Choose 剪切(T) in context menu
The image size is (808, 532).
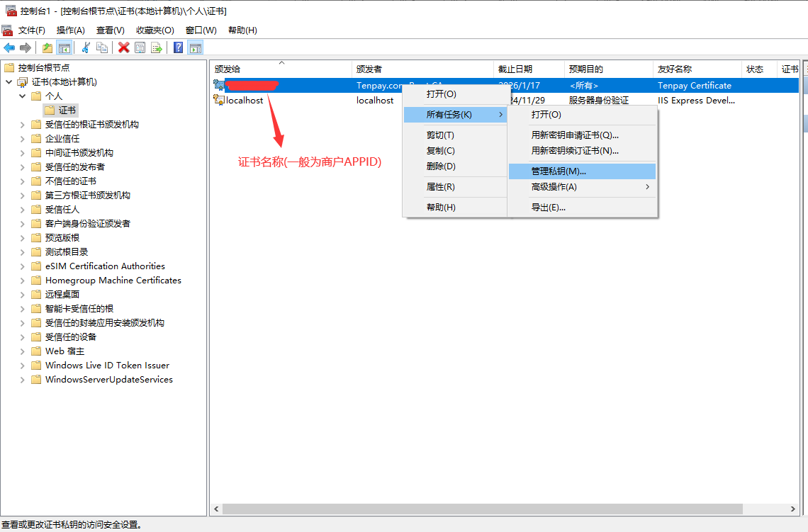(455, 135)
